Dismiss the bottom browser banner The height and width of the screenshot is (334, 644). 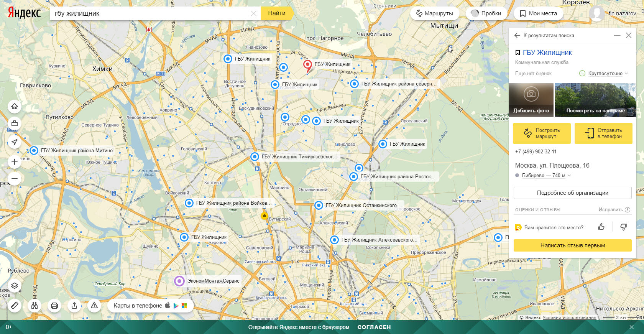pos(631,327)
